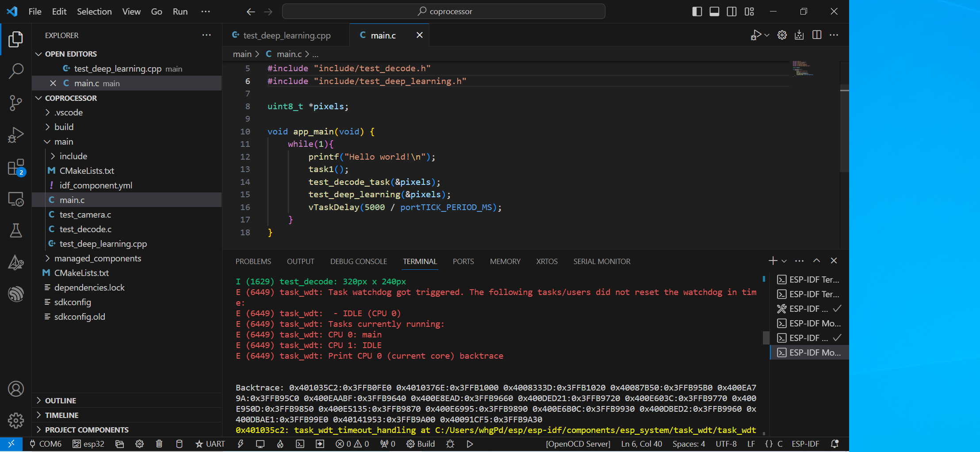
Task: Click the UART flash method in status bar
Action: click(x=210, y=444)
